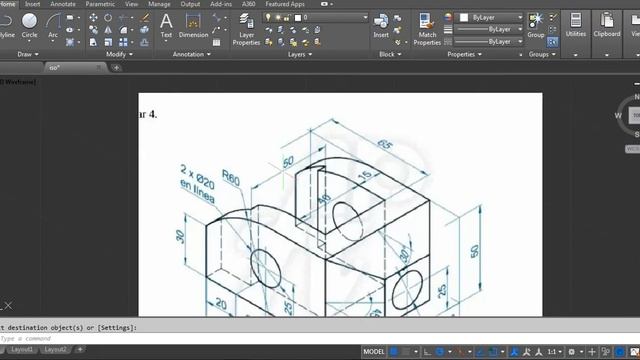Toggle layer on/off lightbulb icon

tap(268, 18)
